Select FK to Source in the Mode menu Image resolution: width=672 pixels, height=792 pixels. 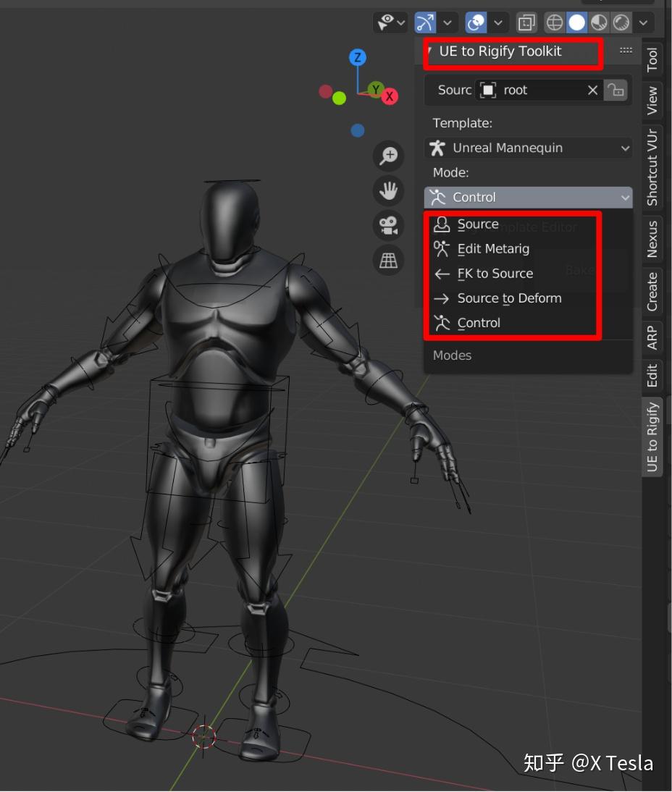494,273
